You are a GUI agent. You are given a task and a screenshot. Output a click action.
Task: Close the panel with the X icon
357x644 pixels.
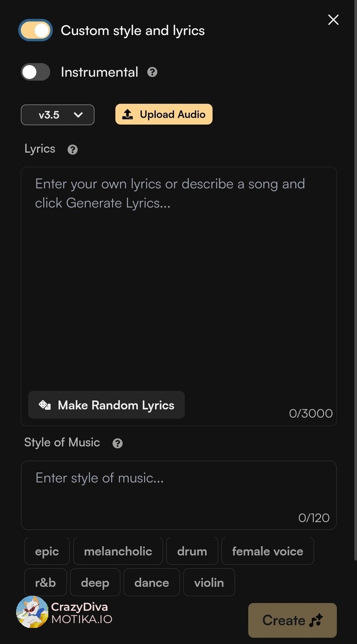point(333,20)
